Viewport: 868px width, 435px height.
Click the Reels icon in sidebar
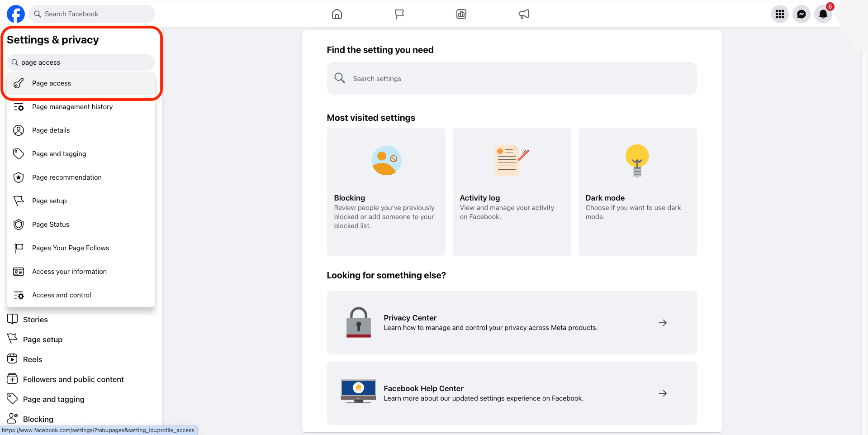13,359
